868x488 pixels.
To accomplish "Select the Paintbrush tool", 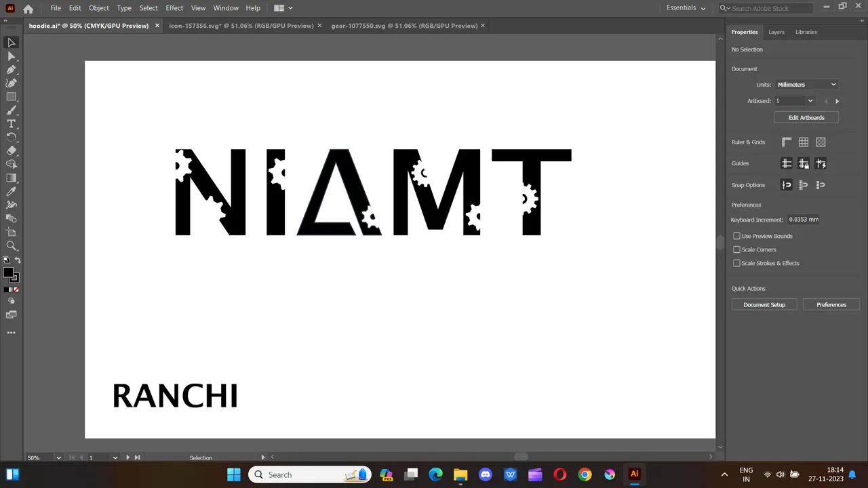I will [11, 110].
